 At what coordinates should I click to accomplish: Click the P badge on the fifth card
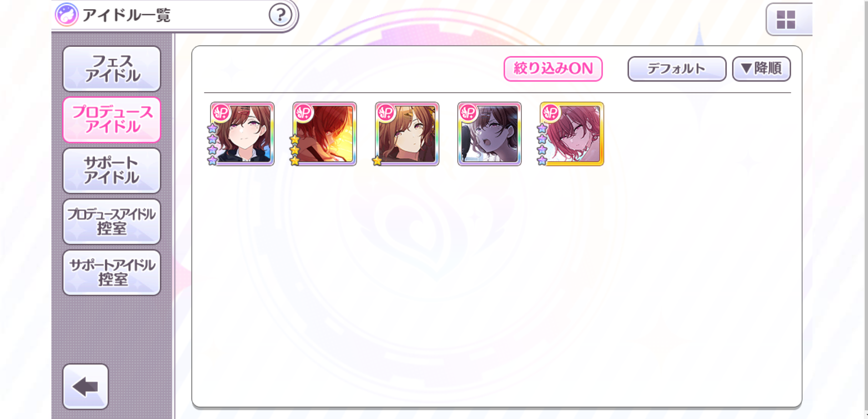550,112
